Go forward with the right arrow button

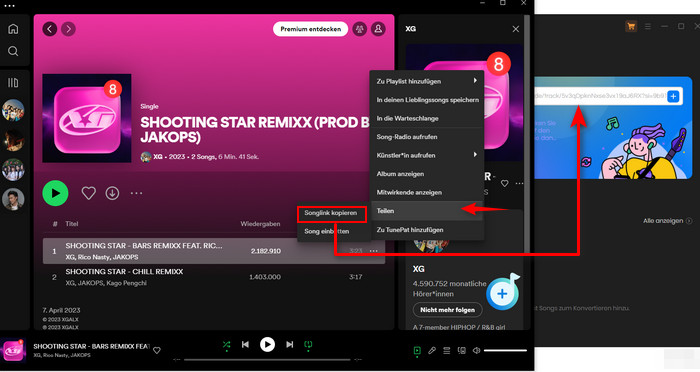point(68,29)
